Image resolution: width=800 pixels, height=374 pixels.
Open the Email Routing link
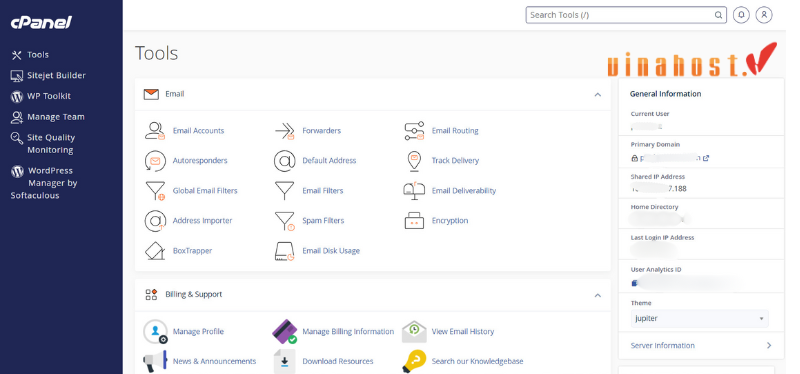point(455,131)
